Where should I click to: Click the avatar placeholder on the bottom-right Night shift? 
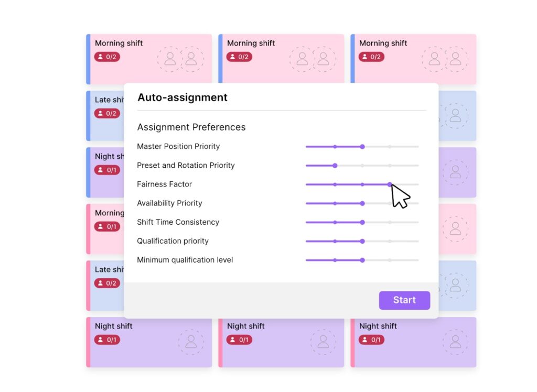click(456, 341)
